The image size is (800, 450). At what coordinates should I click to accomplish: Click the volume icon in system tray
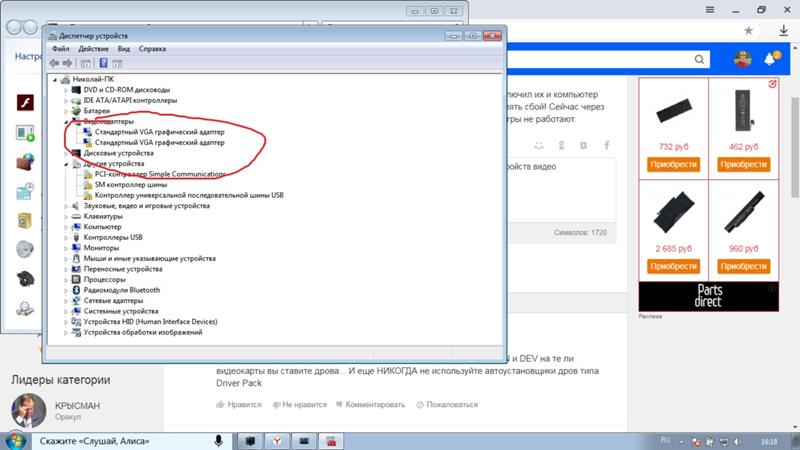[738, 441]
